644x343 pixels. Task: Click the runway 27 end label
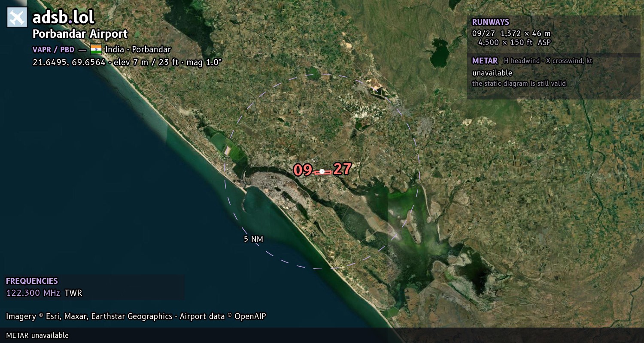[342, 169]
